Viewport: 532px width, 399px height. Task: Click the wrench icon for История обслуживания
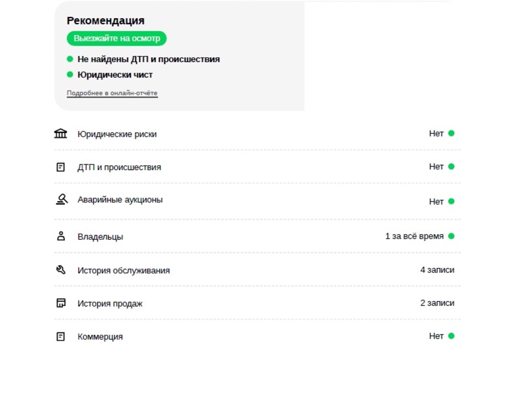point(61,270)
